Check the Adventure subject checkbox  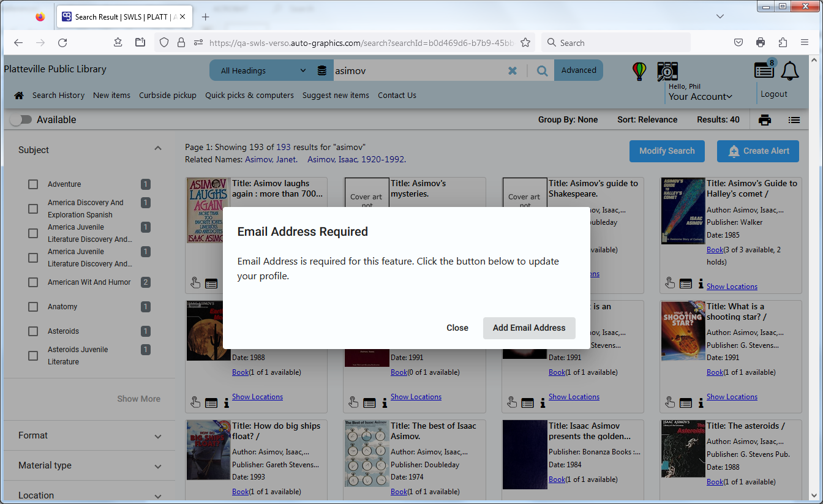(33, 184)
